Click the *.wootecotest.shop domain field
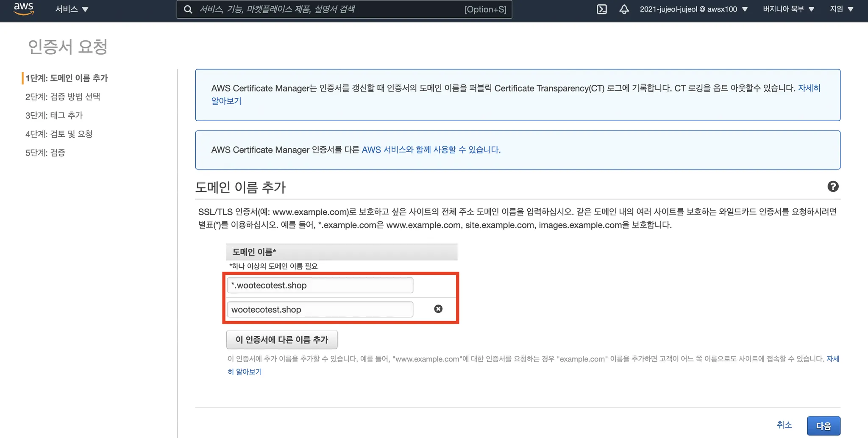868x438 pixels. coord(320,285)
